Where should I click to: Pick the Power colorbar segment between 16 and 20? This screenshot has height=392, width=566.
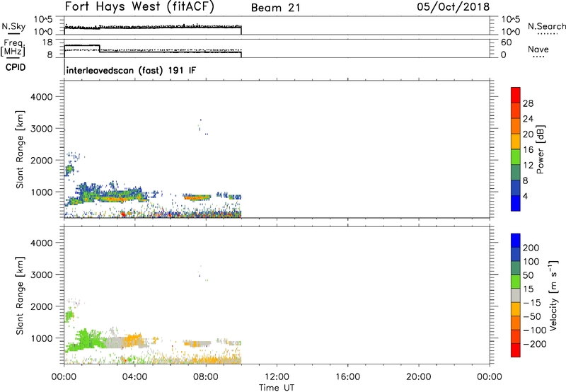[x=516, y=142]
